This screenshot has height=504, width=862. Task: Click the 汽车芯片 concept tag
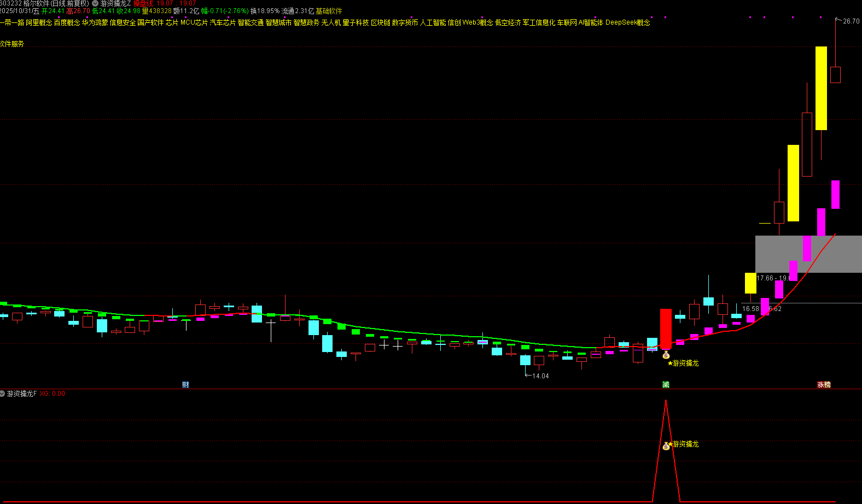point(223,22)
